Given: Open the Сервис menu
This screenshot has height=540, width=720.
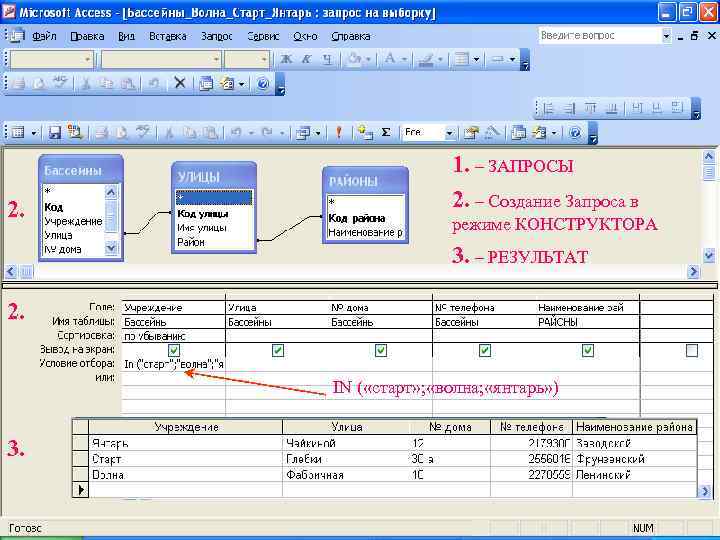Looking at the screenshot, I should 263,36.
